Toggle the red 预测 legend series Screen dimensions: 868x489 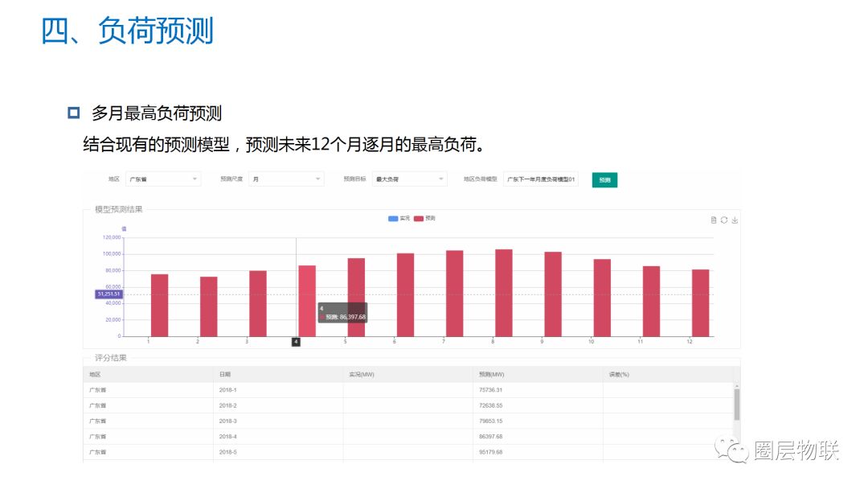coord(424,219)
